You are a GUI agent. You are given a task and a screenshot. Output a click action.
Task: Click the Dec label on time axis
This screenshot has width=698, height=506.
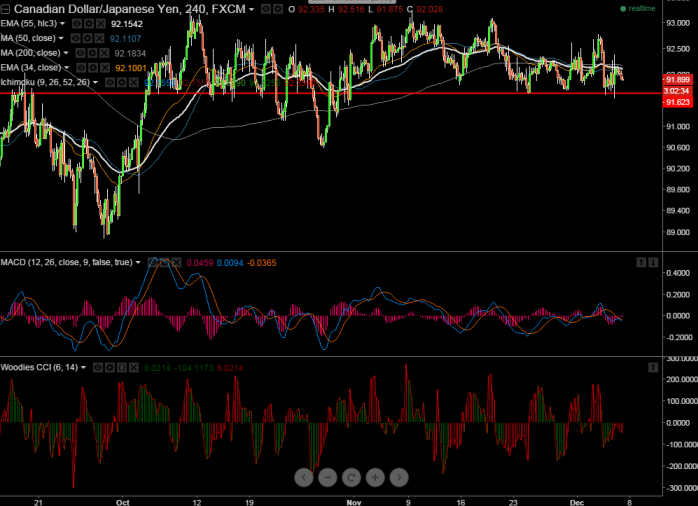[x=577, y=502]
